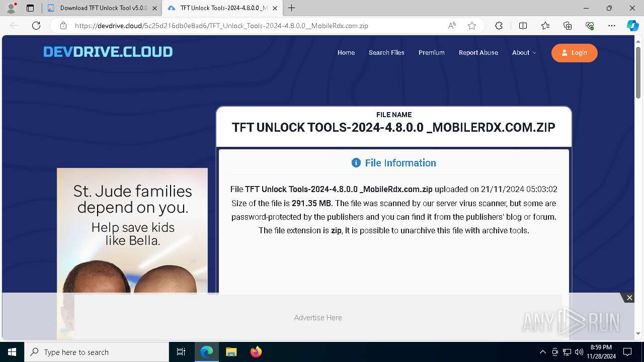Screen dimensions: 644x362
Task: Close the bottom banner ad
Action: pyautogui.click(x=629, y=298)
